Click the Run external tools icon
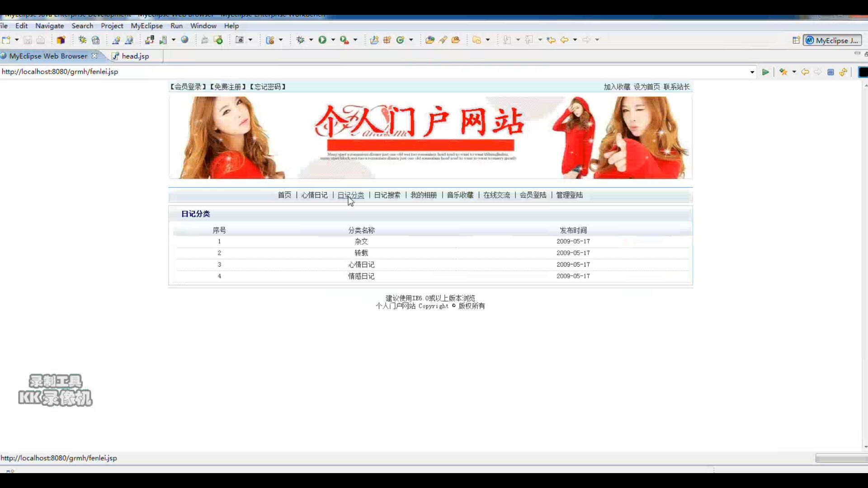This screenshot has height=488, width=868. 344,40
